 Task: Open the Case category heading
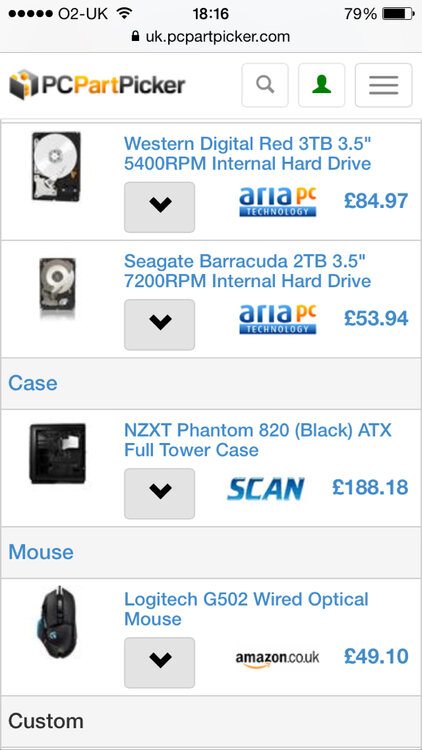(33, 383)
